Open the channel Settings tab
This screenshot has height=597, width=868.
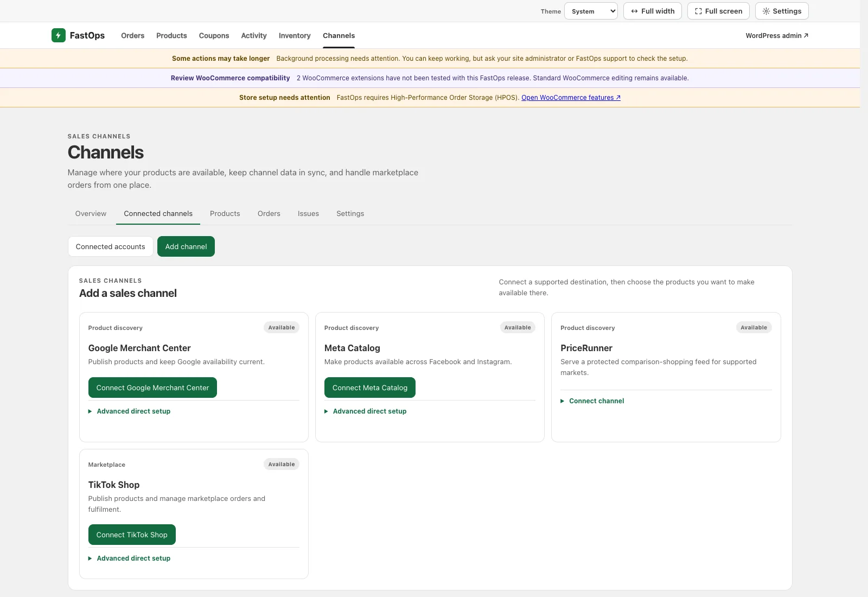point(350,214)
